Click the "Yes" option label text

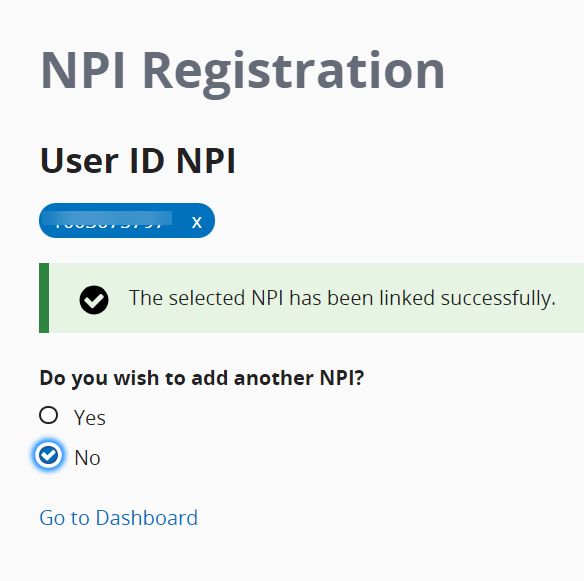click(90, 418)
